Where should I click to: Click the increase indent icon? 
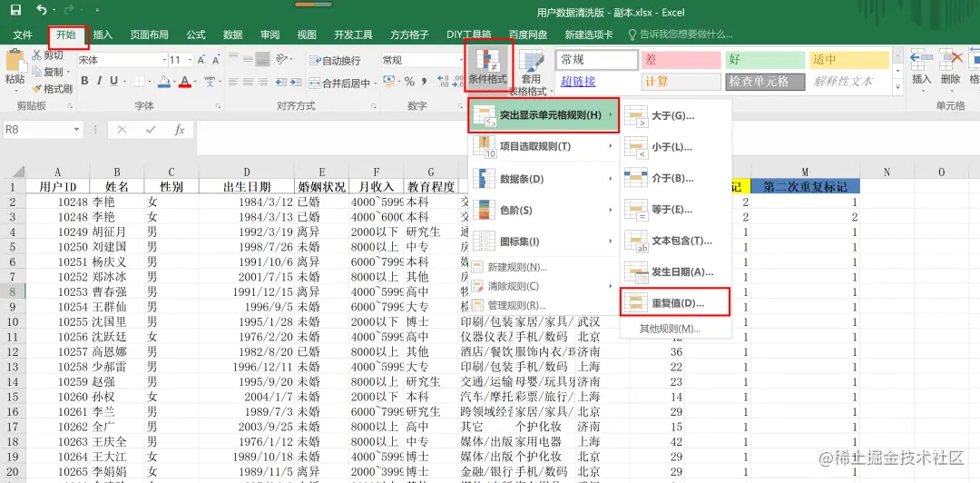(295, 83)
